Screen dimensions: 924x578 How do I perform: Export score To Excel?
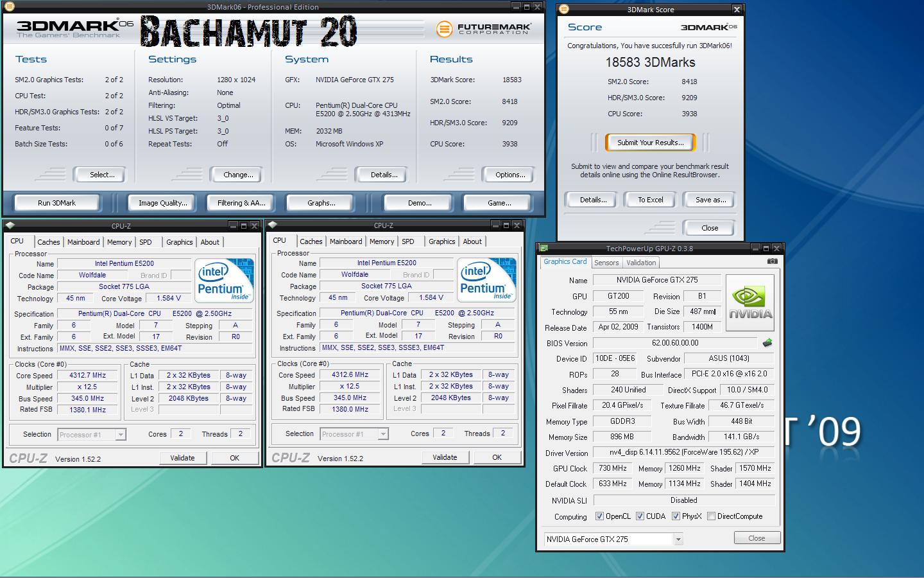(651, 200)
